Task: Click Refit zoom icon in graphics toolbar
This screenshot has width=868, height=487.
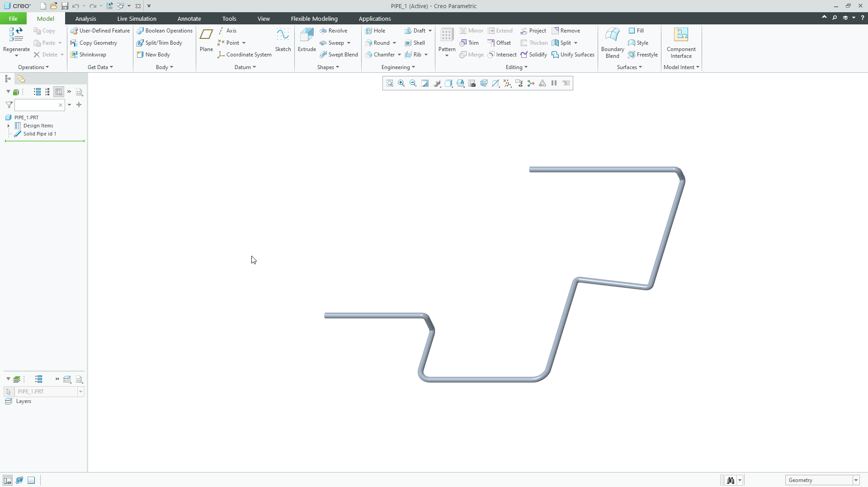Action: coord(390,83)
